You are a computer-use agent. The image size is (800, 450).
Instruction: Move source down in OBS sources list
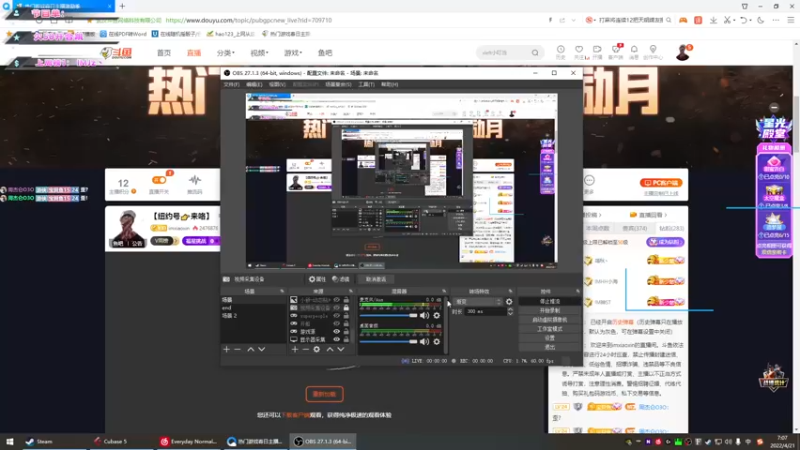[x=340, y=349]
